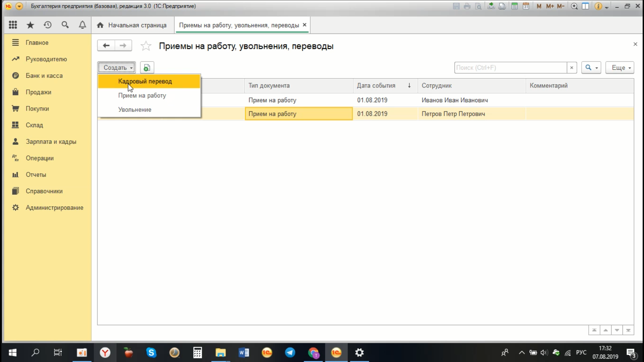Select Увольнение menu entry
Image resolution: width=644 pixels, height=362 pixels.
point(135,110)
